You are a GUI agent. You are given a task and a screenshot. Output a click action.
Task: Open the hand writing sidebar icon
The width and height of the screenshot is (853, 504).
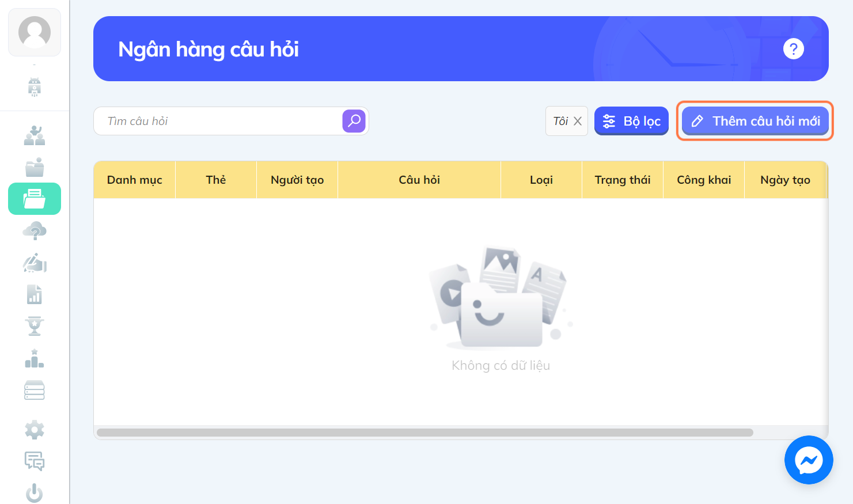point(35,263)
